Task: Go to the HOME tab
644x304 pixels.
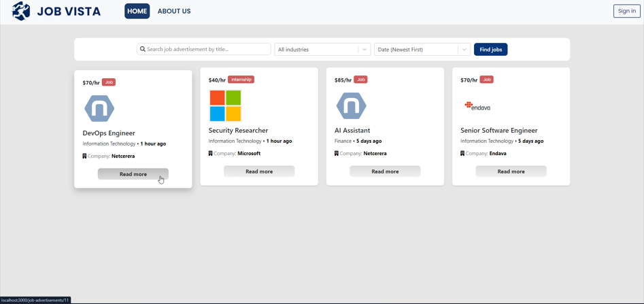Action: (137, 12)
